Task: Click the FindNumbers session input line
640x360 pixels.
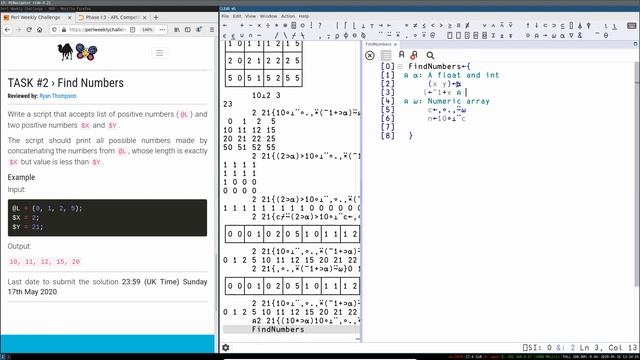Action: pyautogui.click(x=291, y=329)
